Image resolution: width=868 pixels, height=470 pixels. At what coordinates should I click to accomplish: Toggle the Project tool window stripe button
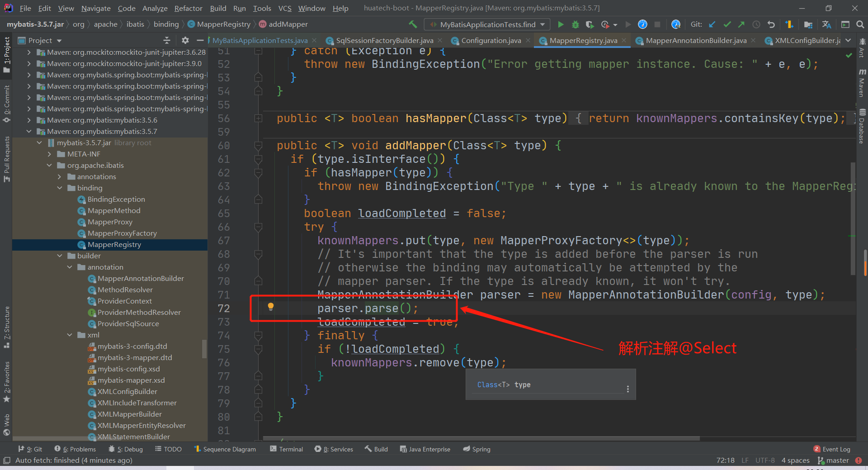(x=6, y=54)
